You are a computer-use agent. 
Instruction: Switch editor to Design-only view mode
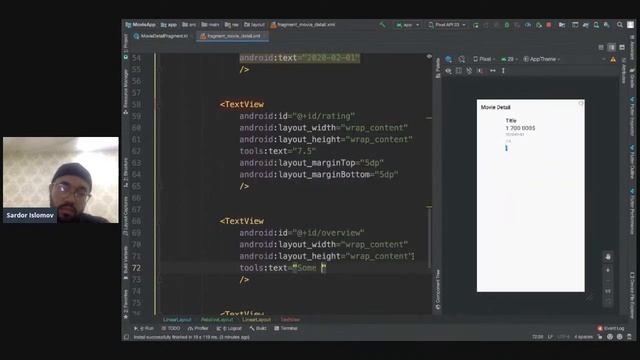pyautogui.click(x=622, y=47)
